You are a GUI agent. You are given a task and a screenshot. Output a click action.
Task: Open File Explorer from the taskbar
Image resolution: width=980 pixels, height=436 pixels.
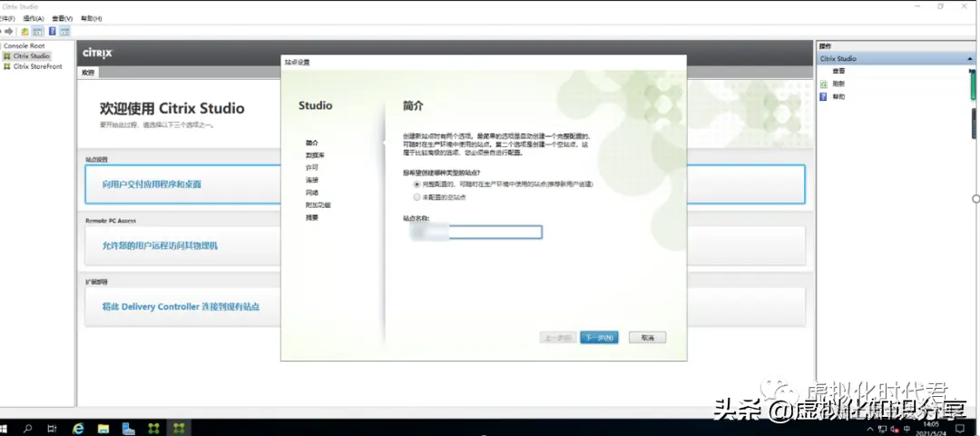tap(103, 429)
